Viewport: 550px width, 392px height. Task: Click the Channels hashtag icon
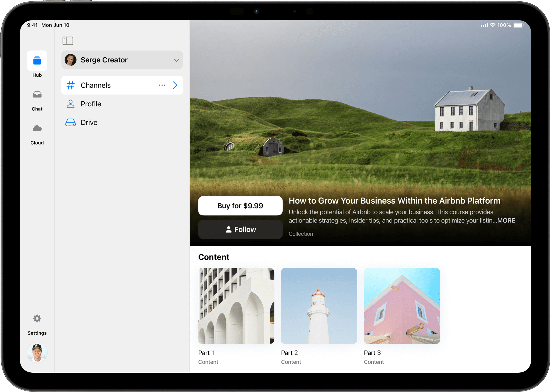pyautogui.click(x=70, y=85)
